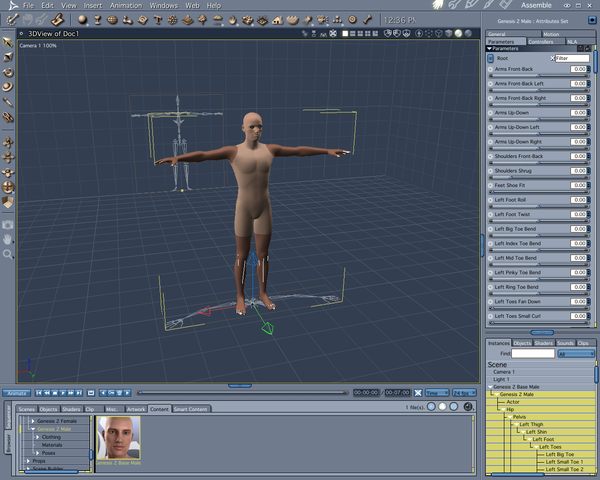Open the Assemble room hand icon
This screenshot has width=600, height=480.
pos(439,5)
